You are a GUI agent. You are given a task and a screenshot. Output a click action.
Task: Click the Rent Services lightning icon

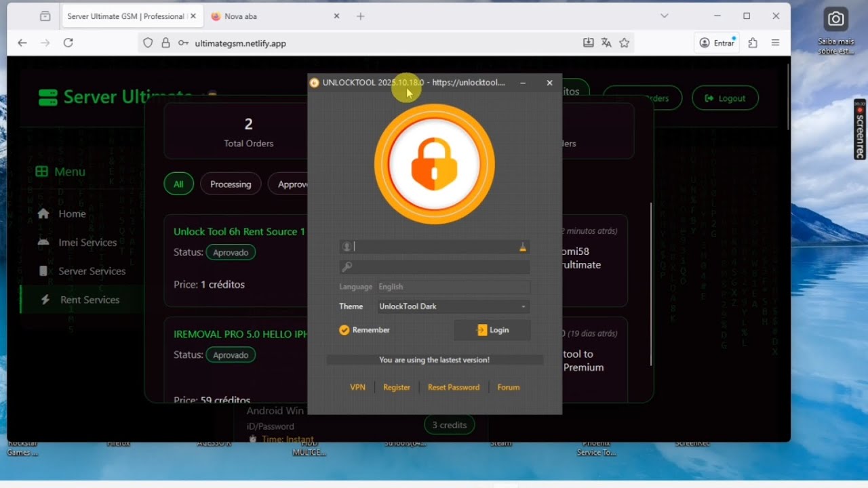click(45, 300)
